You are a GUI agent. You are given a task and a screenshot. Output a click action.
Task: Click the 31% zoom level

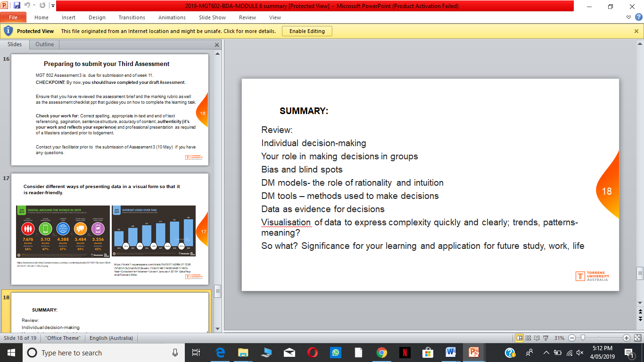[x=559, y=338]
